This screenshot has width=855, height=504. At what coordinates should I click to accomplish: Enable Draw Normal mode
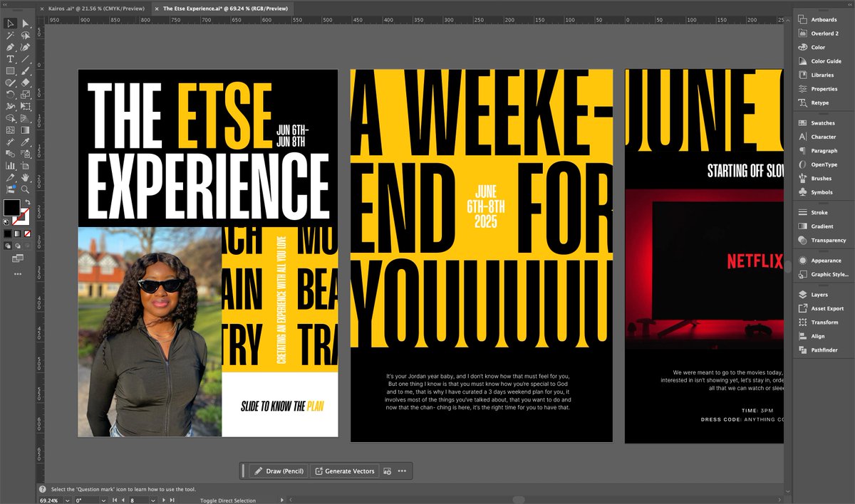click(7, 245)
